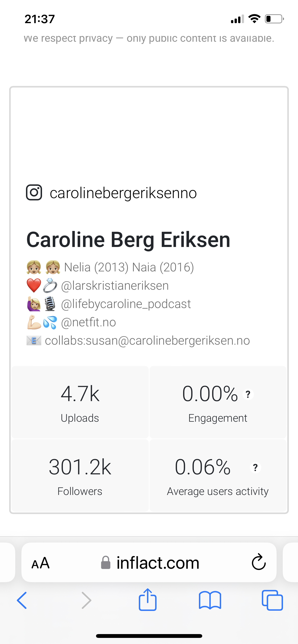Select the 301.2k Followers stat card
This screenshot has height=644, width=298.
click(x=80, y=475)
